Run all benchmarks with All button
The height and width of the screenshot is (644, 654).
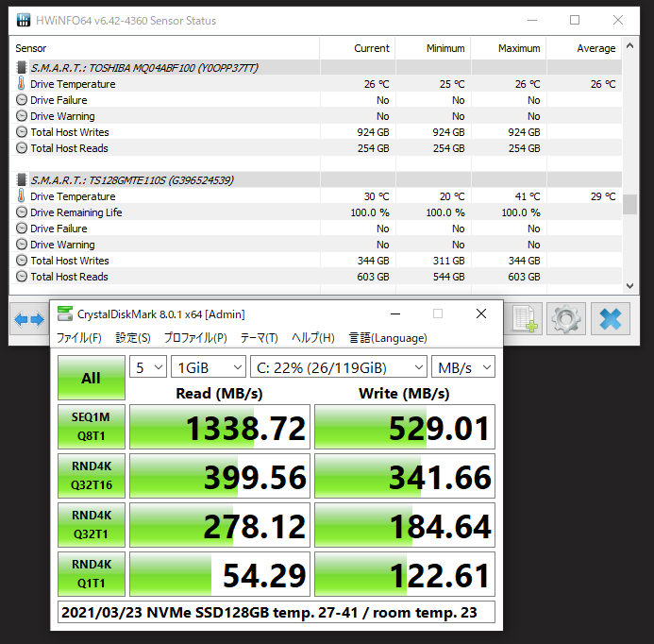(92, 378)
